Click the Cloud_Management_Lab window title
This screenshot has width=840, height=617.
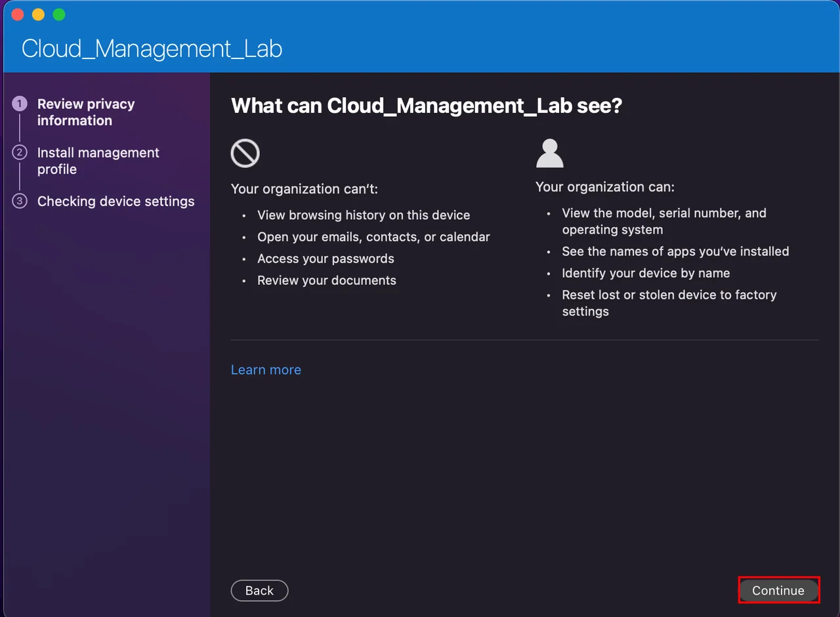[152, 49]
